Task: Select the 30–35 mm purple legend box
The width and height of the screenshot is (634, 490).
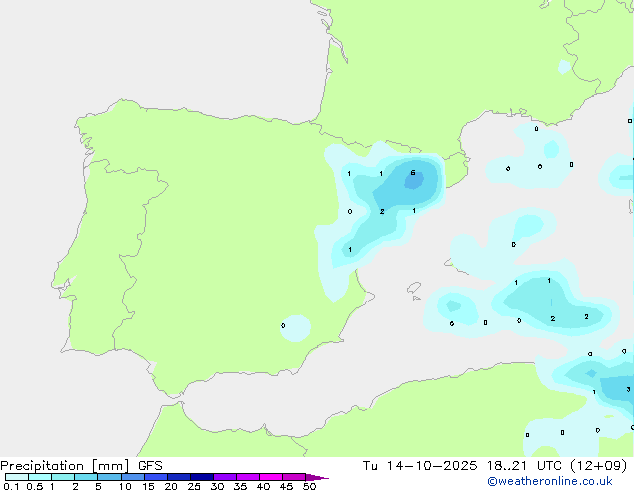Action: pos(225,477)
